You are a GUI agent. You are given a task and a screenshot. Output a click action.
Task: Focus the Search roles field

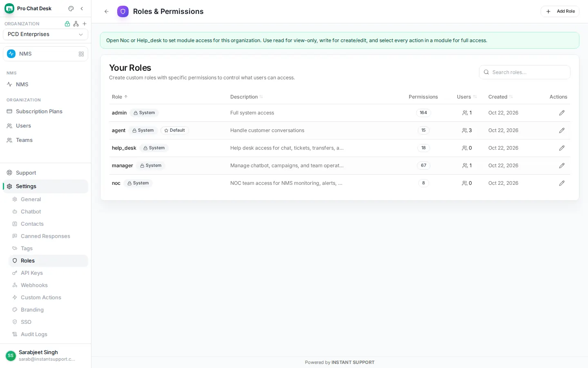pyautogui.click(x=525, y=72)
